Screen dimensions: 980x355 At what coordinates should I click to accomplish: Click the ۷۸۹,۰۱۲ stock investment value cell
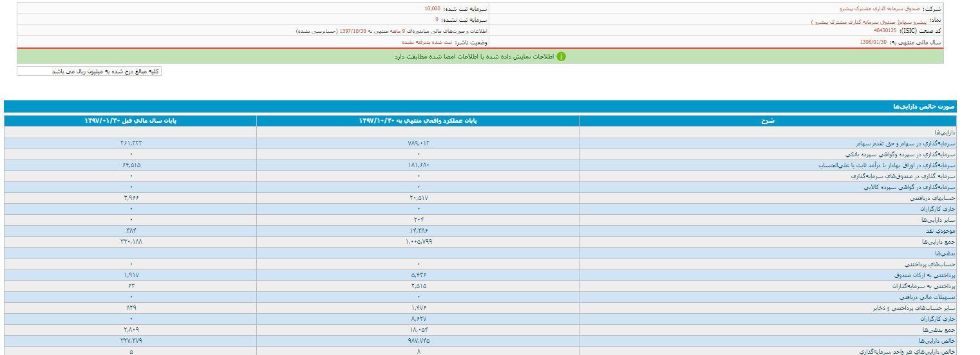[417, 143]
